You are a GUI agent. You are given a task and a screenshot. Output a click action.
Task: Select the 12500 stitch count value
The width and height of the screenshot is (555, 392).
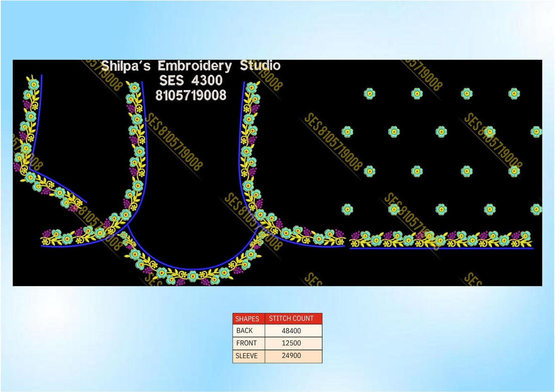click(291, 343)
